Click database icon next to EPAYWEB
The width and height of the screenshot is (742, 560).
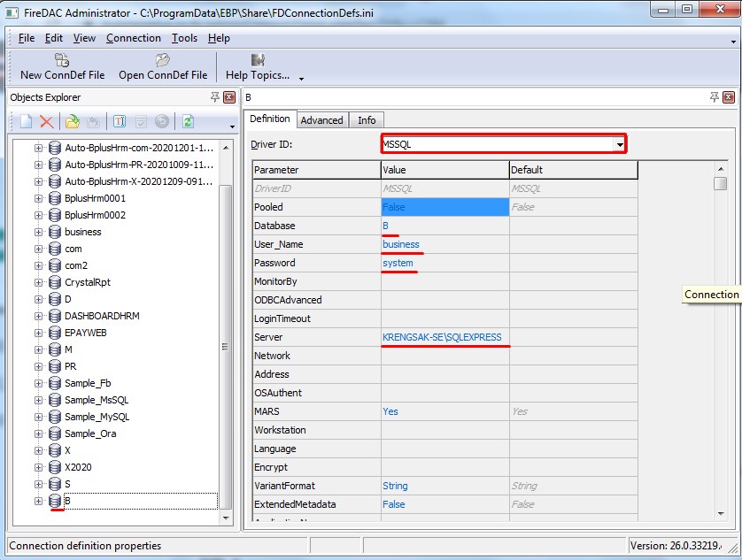[55, 333]
